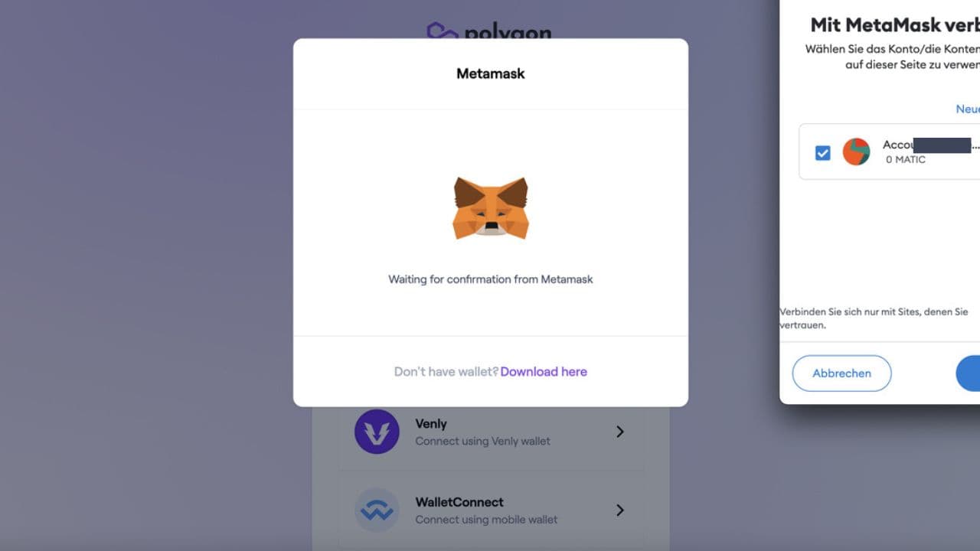Screen dimensions: 980x551
Task: Select the account row with 0 MATIC
Action: pos(890,152)
